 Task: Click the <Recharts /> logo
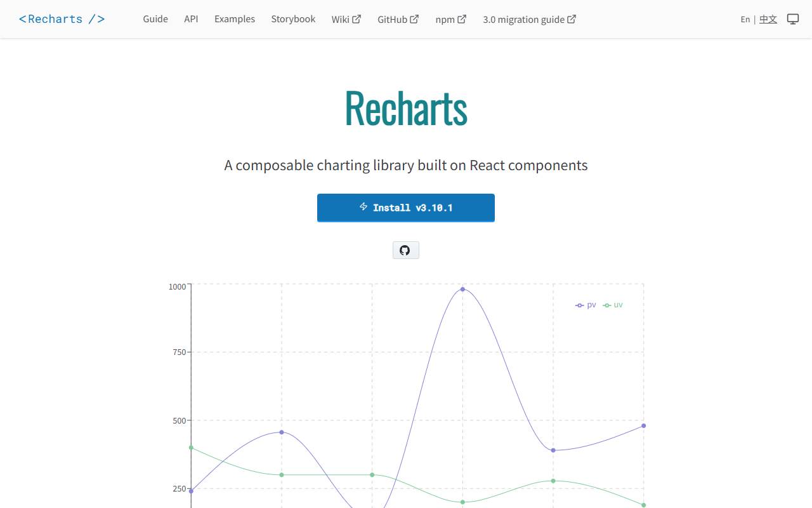(62, 19)
